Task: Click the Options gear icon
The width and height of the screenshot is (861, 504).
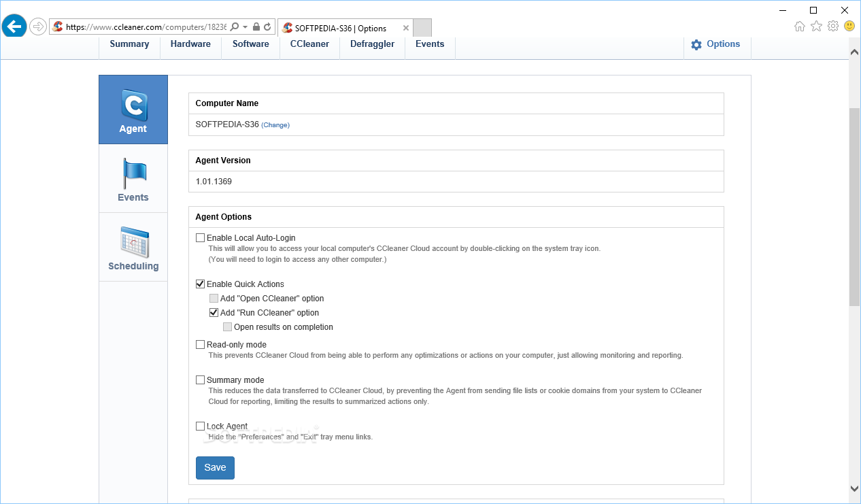Action: (696, 45)
